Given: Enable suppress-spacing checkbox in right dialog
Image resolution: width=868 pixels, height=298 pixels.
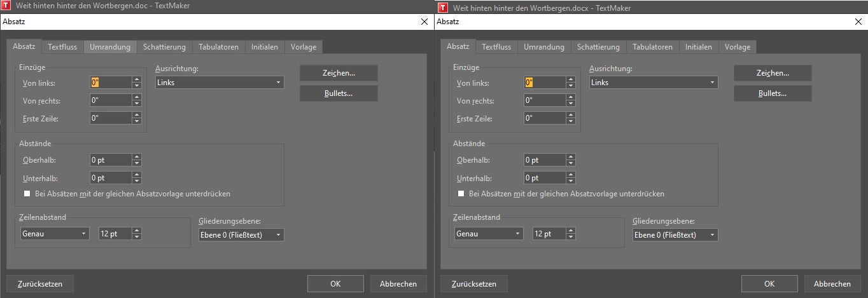Looking at the screenshot, I should click(x=461, y=194).
